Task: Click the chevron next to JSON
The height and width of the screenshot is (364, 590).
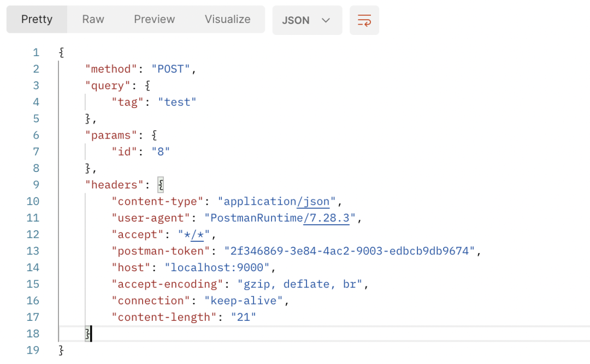Action: point(326,20)
